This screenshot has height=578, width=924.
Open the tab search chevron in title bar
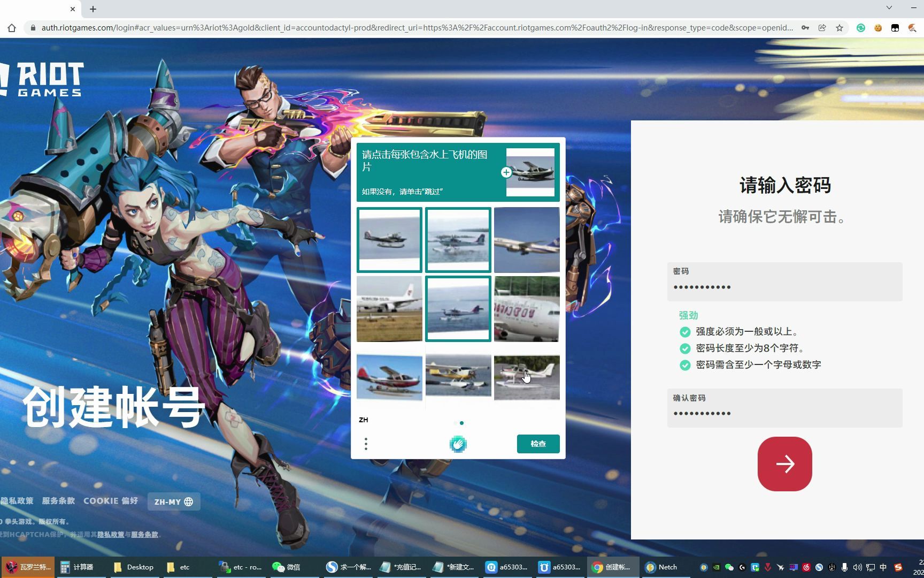(x=889, y=7)
